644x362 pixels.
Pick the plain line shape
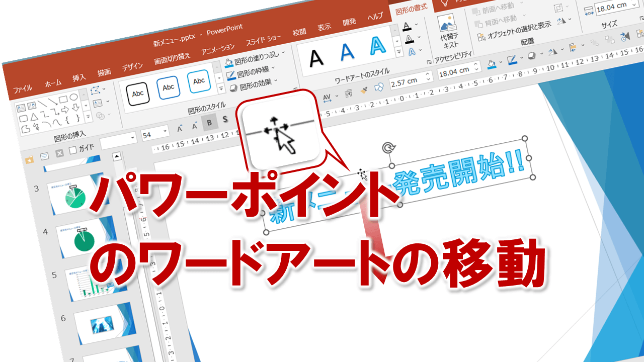(42, 103)
